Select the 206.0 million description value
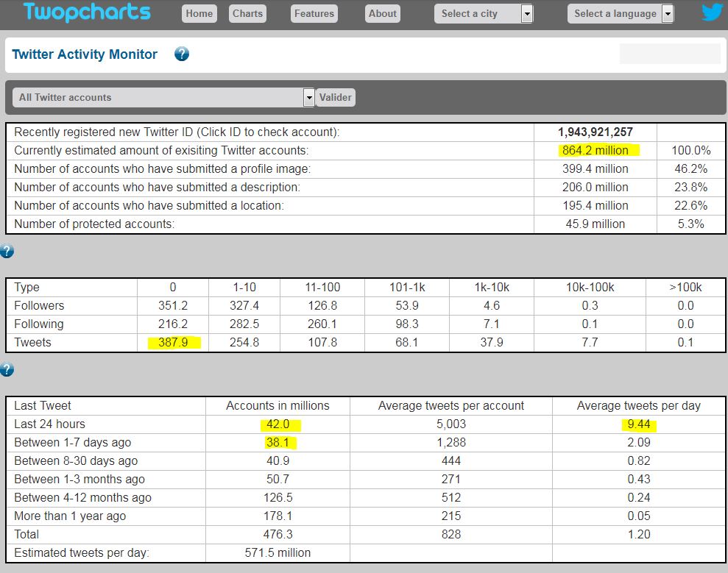Image resolution: width=728 pixels, height=573 pixels. point(596,188)
